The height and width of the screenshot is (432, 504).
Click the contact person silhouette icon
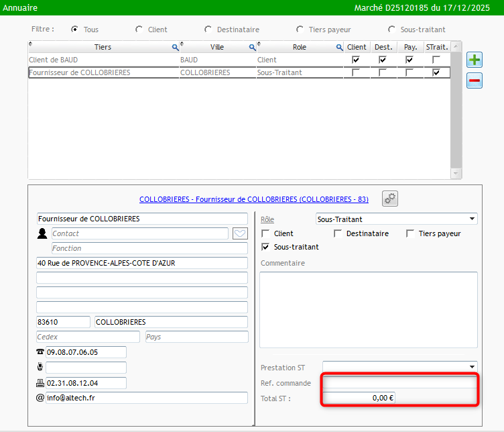43,233
